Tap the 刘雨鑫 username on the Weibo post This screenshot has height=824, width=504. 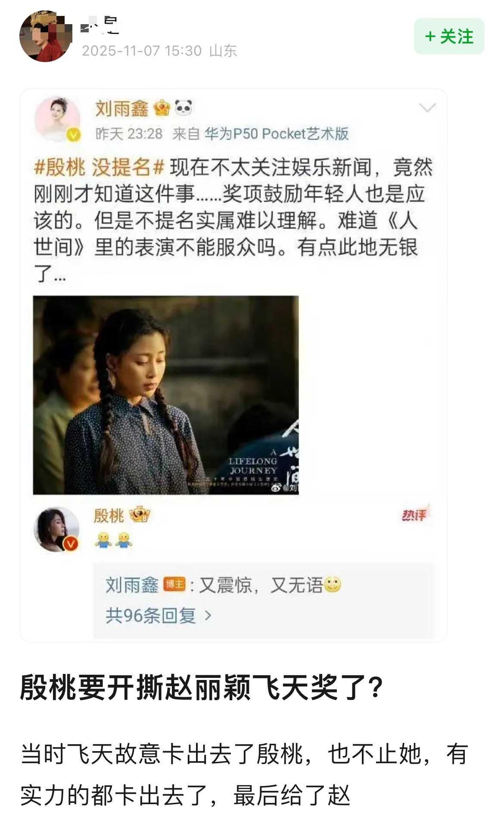[x=122, y=108]
